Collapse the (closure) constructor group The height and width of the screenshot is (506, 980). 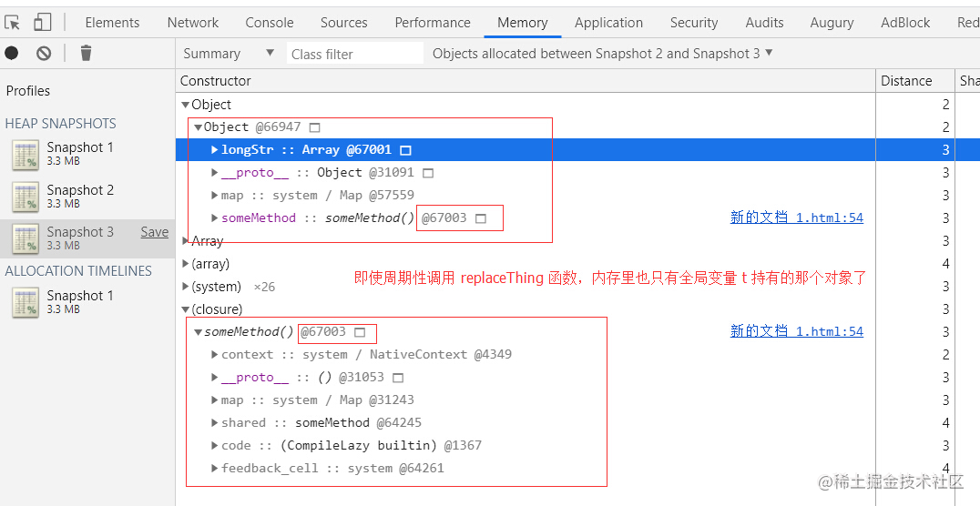(x=186, y=309)
